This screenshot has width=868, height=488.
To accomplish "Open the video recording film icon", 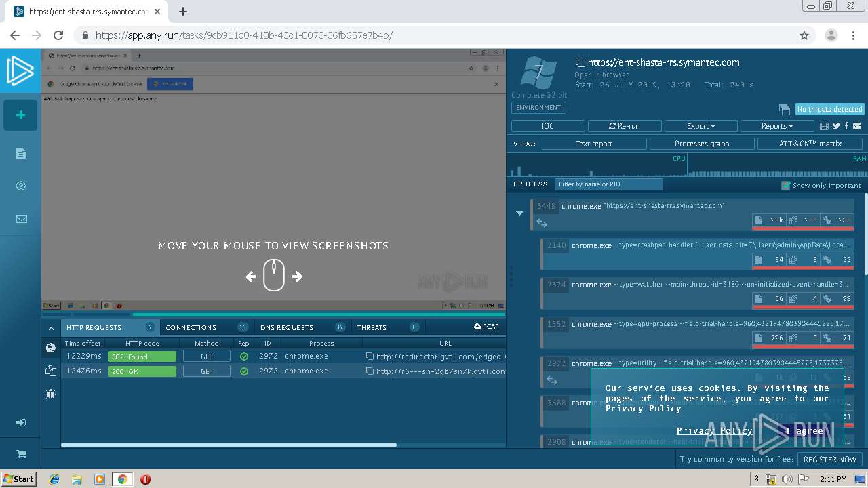I will click(x=825, y=126).
